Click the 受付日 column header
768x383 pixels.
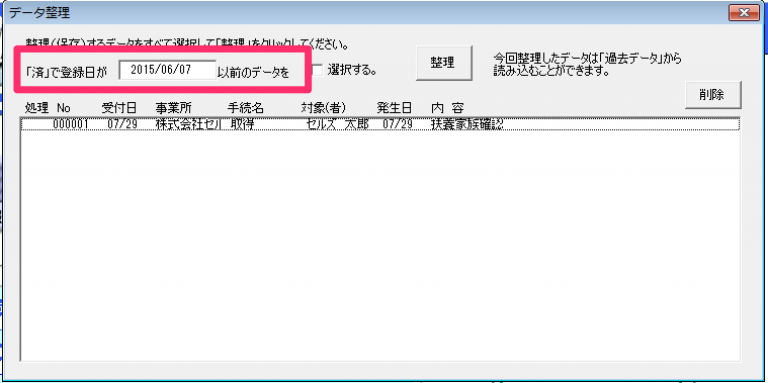coord(120,108)
